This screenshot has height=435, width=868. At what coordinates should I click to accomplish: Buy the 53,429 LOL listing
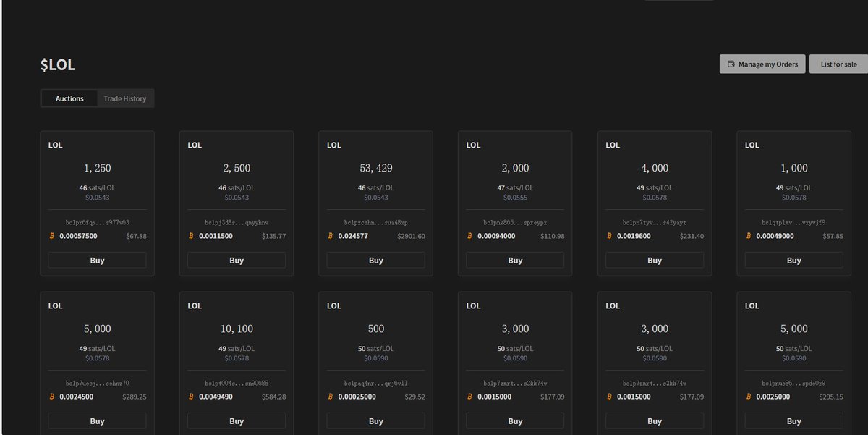click(x=375, y=261)
